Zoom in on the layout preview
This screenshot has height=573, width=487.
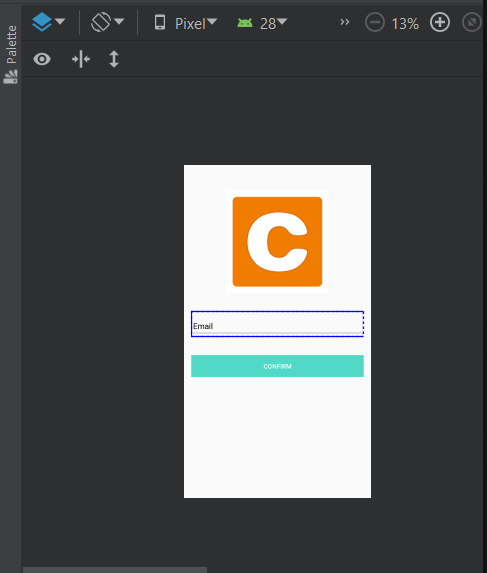click(x=440, y=23)
